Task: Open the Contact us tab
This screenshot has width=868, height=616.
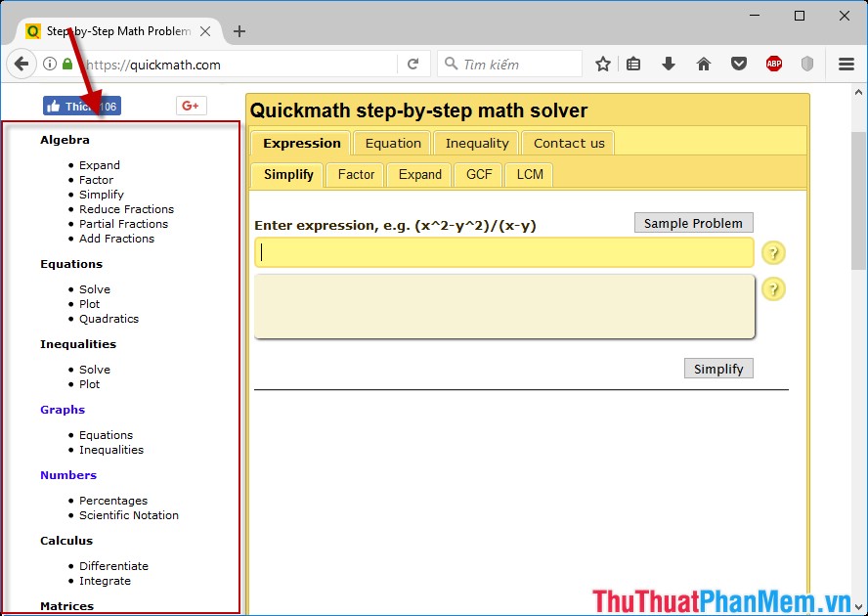Action: pyautogui.click(x=568, y=142)
